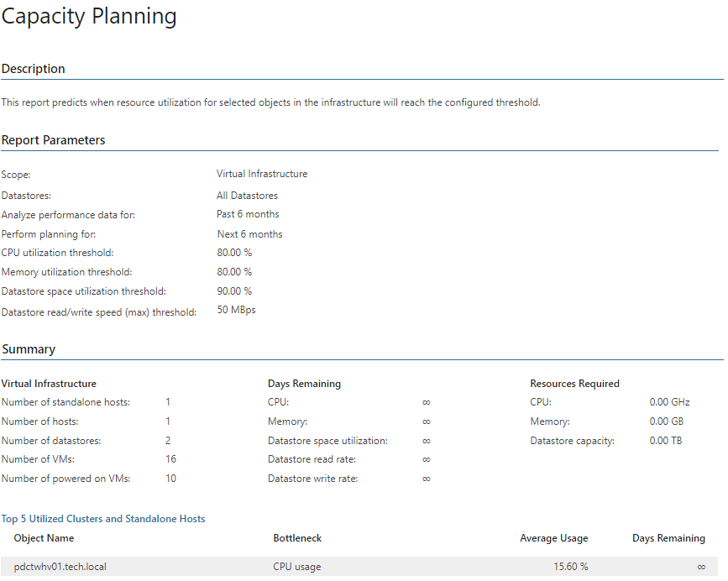728x581 pixels.
Task: Click the 50 MBps threshold value
Action: [x=236, y=310]
